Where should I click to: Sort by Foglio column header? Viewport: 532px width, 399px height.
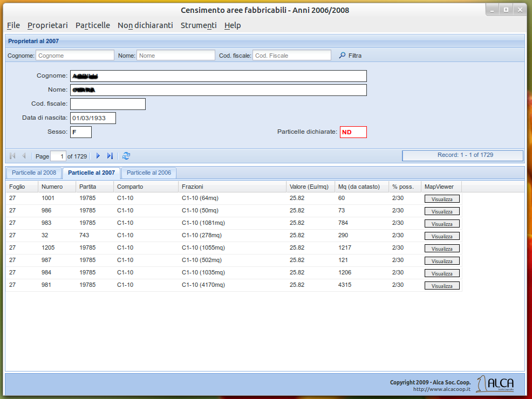pos(22,187)
